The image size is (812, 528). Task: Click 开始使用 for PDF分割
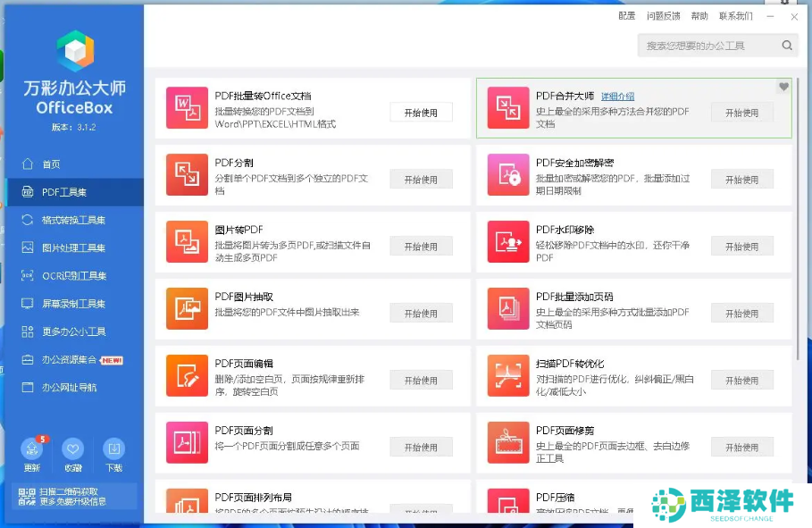421,180
